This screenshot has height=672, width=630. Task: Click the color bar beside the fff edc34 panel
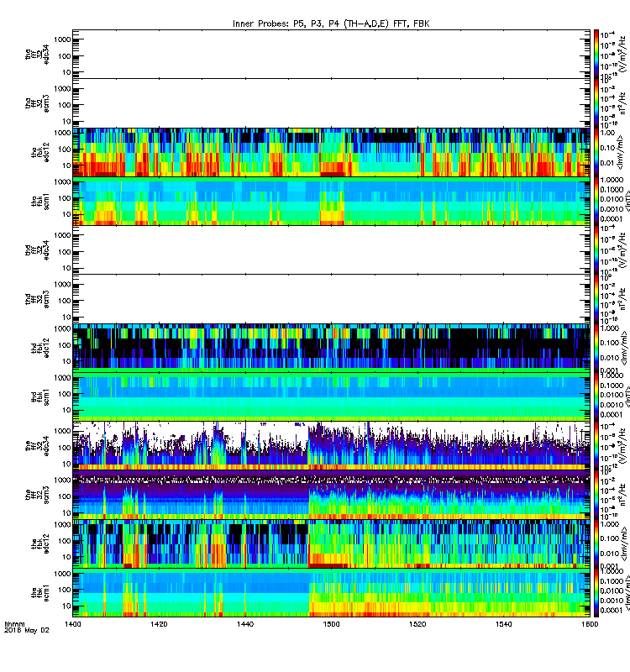click(596, 446)
